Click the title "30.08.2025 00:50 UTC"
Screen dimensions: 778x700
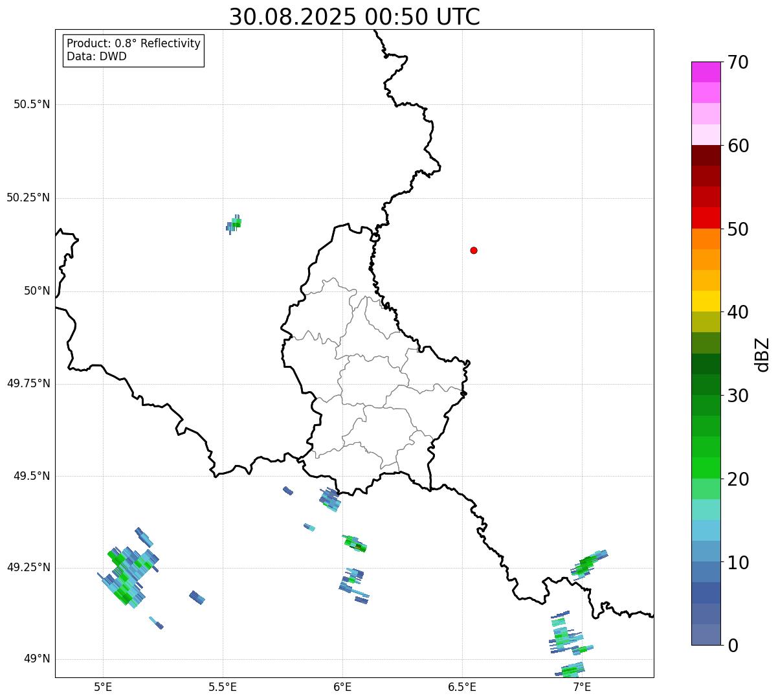pos(355,17)
